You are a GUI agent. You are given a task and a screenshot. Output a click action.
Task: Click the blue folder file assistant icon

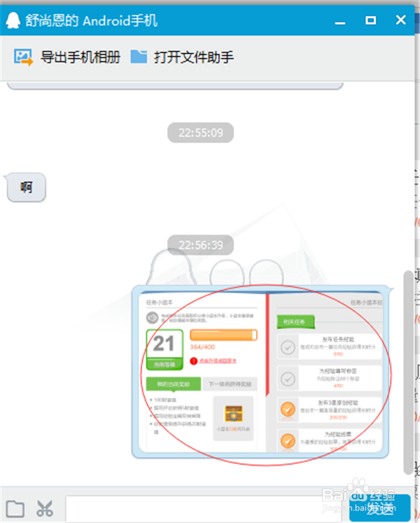[139, 57]
